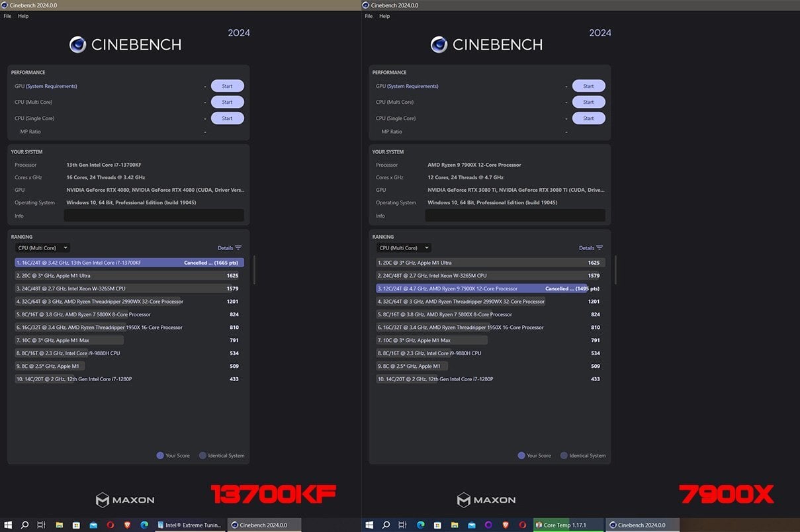Viewport: 800px width, 532px height.
Task: Select Apple M1 Ultra row in right ranking
Action: tap(490, 263)
